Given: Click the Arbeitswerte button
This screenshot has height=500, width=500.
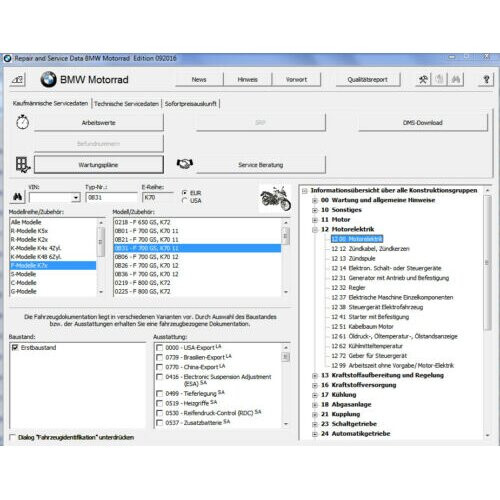Looking at the screenshot, I should point(99,123).
